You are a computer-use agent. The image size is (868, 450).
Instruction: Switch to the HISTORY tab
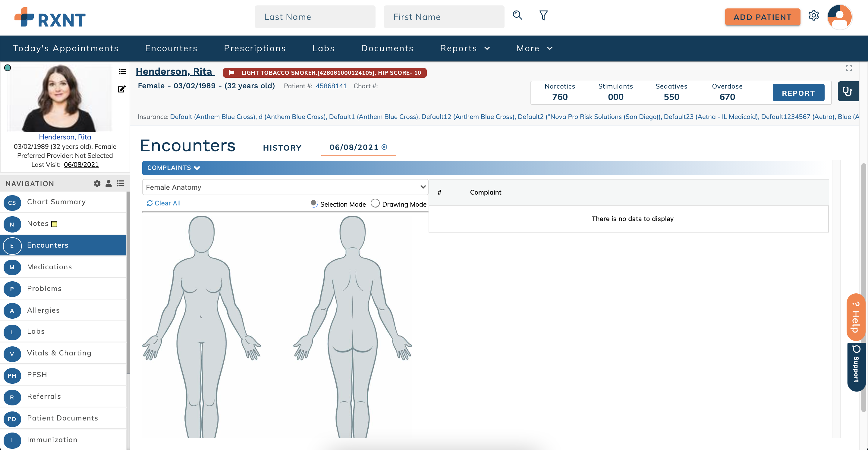tap(282, 148)
